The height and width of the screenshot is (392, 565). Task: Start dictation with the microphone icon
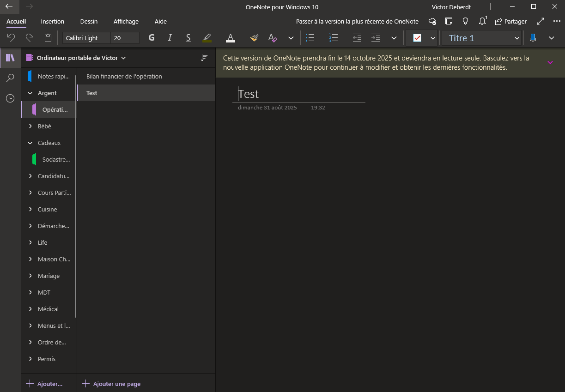click(x=533, y=38)
